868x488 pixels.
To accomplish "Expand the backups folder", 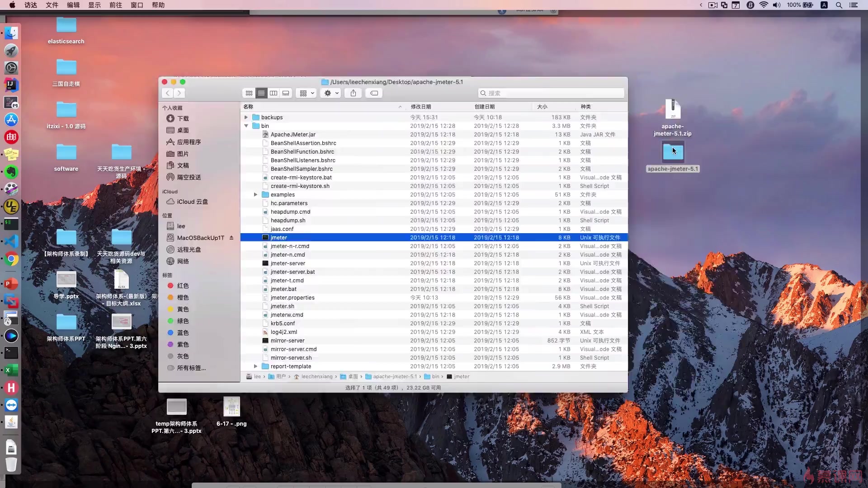I will point(246,117).
